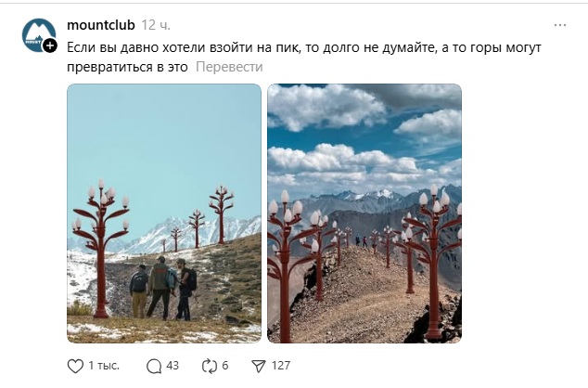Click the red lamp post in left photo
Viewport: 588px width, 388px height.
coord(100,249)
